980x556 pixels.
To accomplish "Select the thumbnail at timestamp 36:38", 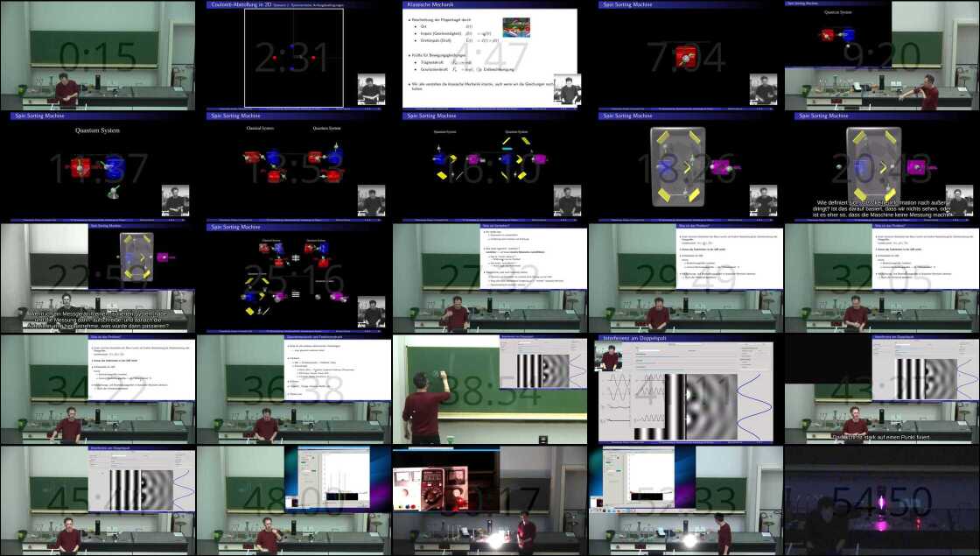I will pos(293,389).
